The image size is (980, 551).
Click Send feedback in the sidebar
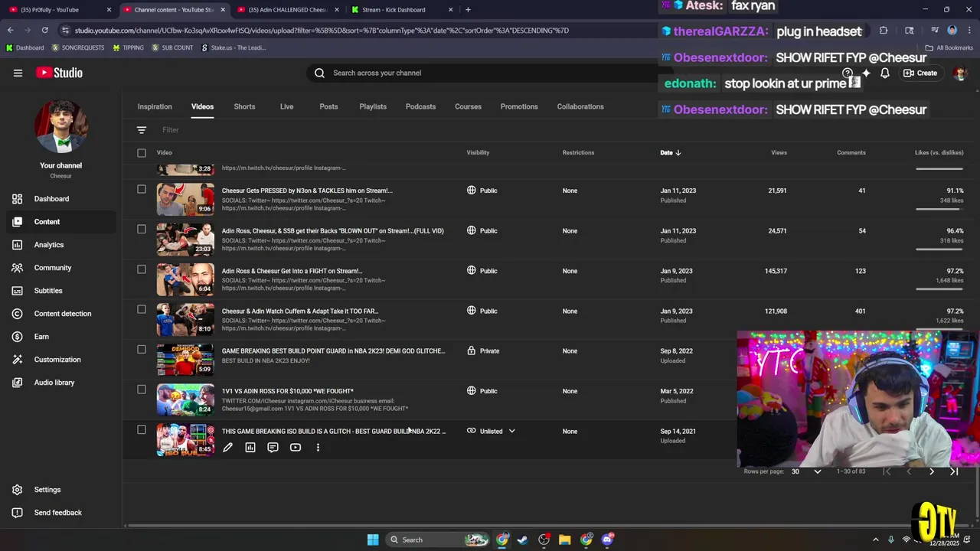(x=60, y=513)
